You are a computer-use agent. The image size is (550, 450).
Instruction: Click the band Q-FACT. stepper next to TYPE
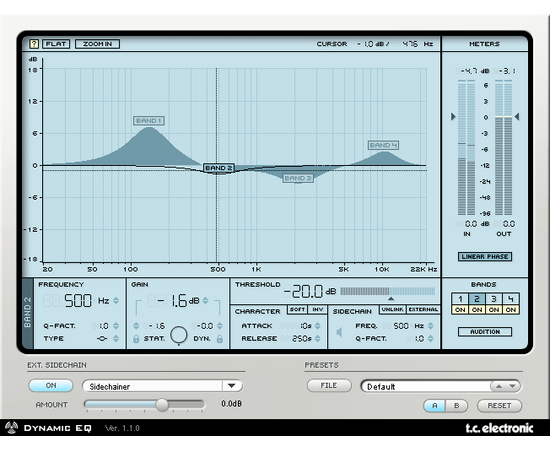pyautogui.click(x=116, y=326)
